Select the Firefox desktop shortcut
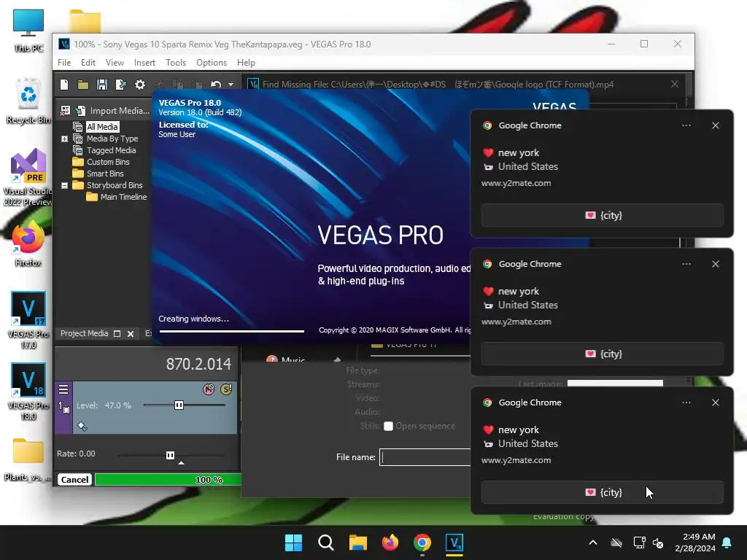Image resolution: width=747 pixels, height=560 pixels. (28, 243)
